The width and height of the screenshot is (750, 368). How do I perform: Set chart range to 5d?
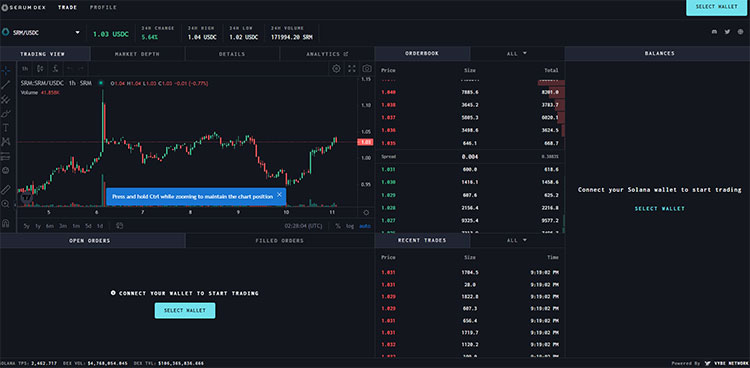click(88, 226)
